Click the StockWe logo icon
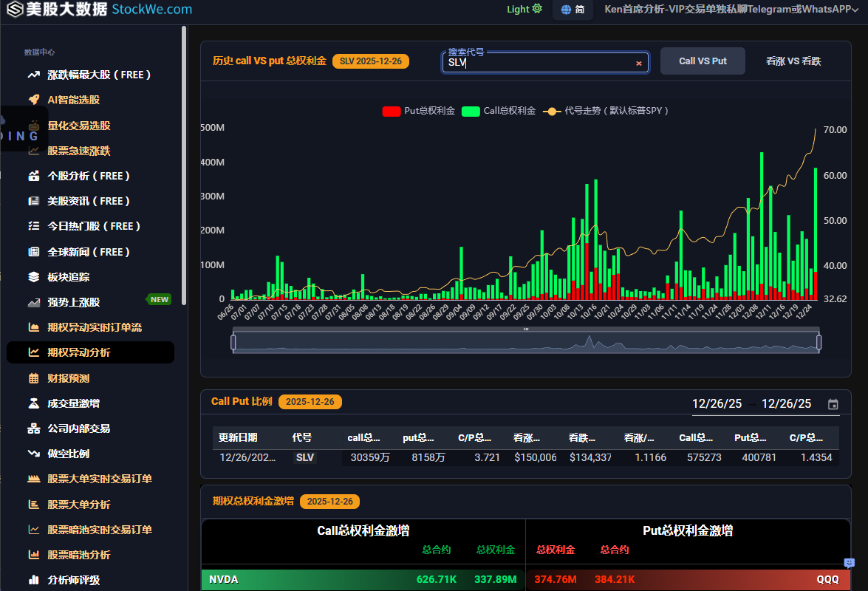 tap(15, 9)
